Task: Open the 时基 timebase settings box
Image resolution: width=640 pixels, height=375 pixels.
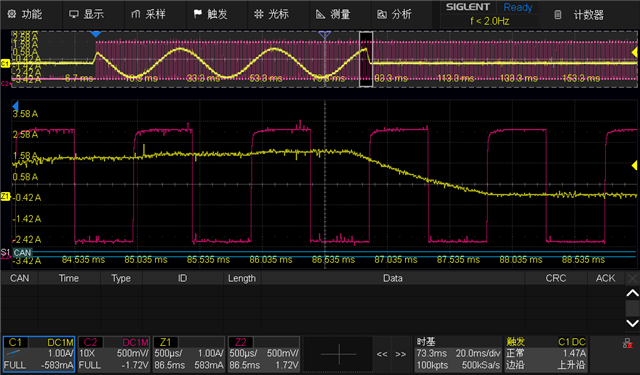Action: coord(458,354)
